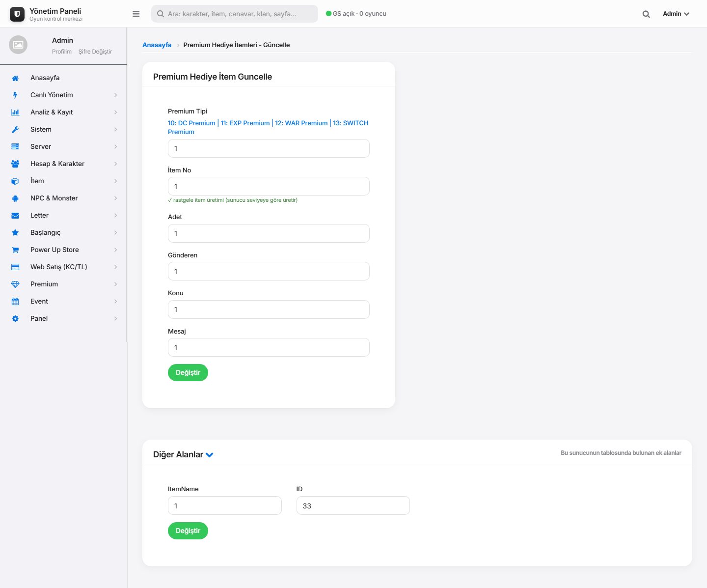707x588 pixels.
Task: Click the Premium Tipi input field
Action: coord(269,148)
